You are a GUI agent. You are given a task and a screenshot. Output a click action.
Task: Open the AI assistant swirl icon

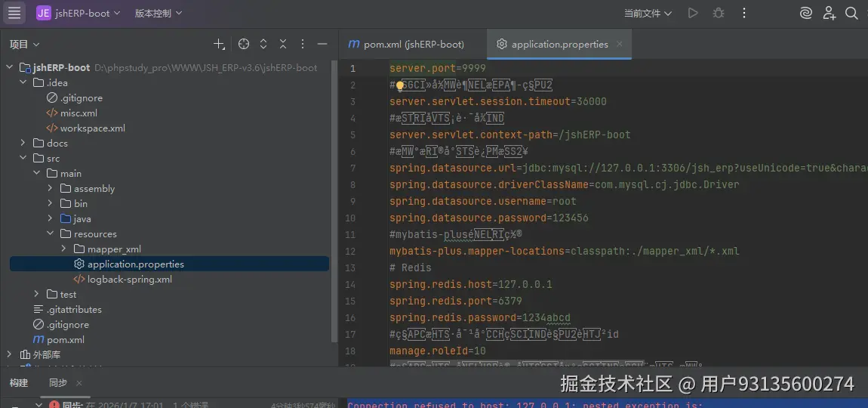pyautogui.click(x=806, y=13)
